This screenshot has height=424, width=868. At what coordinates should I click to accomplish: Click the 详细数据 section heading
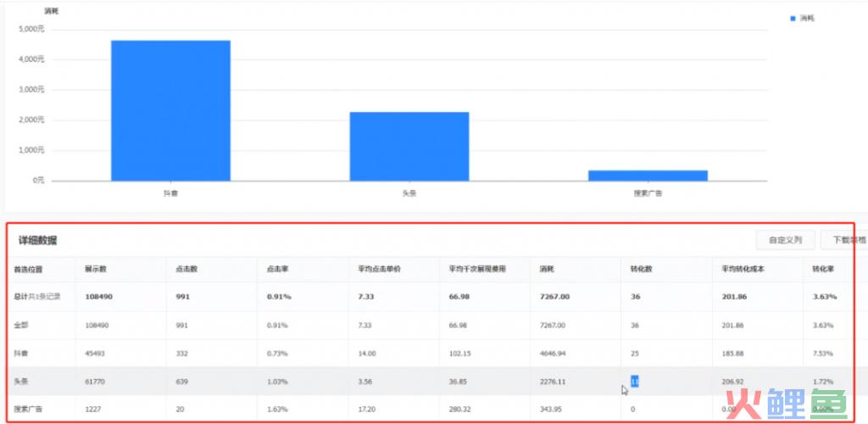(37, 240)
